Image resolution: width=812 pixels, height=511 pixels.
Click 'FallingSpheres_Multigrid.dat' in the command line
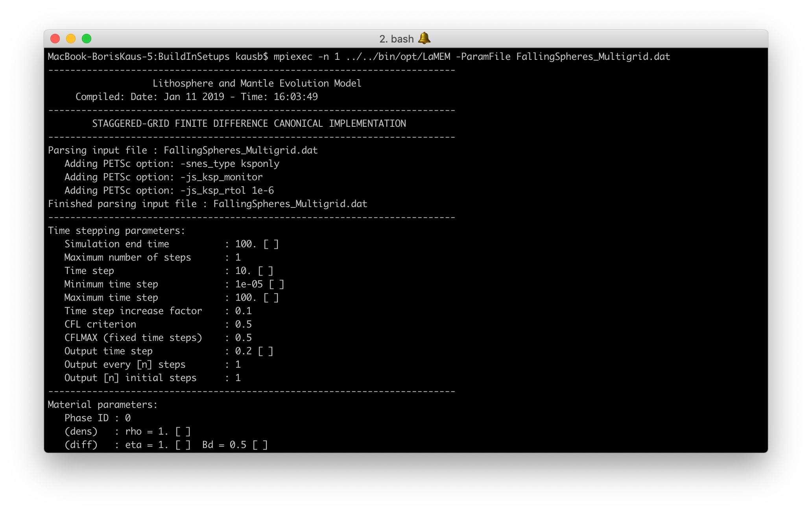coord(593,57)
